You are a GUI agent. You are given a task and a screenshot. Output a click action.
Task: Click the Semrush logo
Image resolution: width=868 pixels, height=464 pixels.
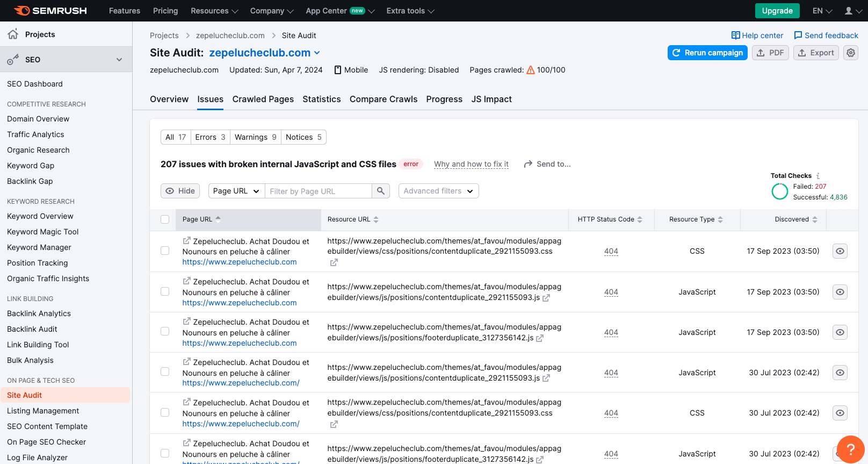pos(50,11)
